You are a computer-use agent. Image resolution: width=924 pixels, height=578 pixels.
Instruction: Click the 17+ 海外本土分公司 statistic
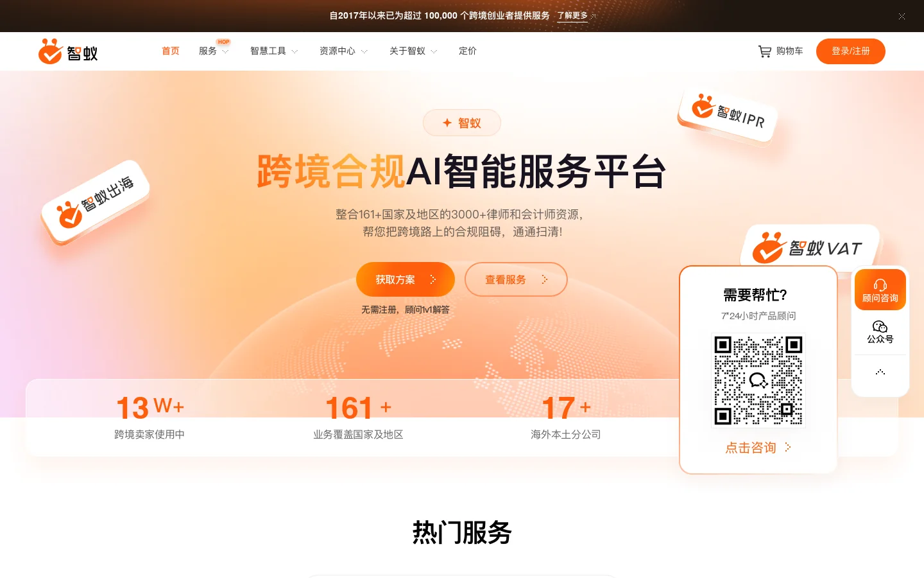566,417
